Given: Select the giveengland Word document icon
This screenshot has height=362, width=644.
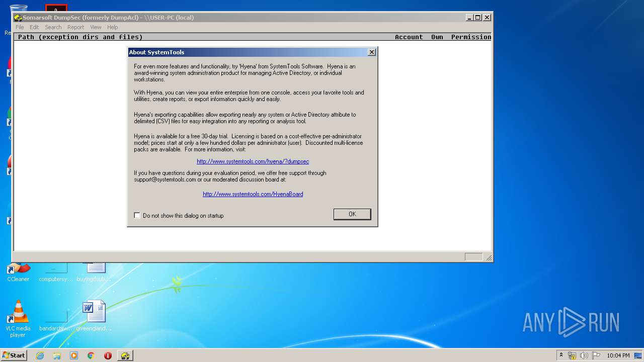Looking at the screenshot, I should coord(94,316).
